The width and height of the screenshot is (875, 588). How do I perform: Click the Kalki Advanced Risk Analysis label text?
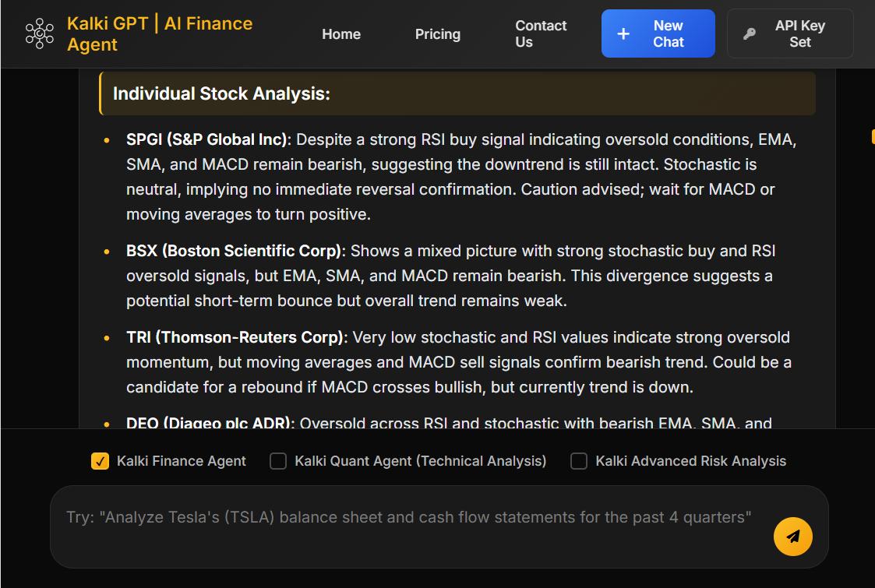point(691,461)
